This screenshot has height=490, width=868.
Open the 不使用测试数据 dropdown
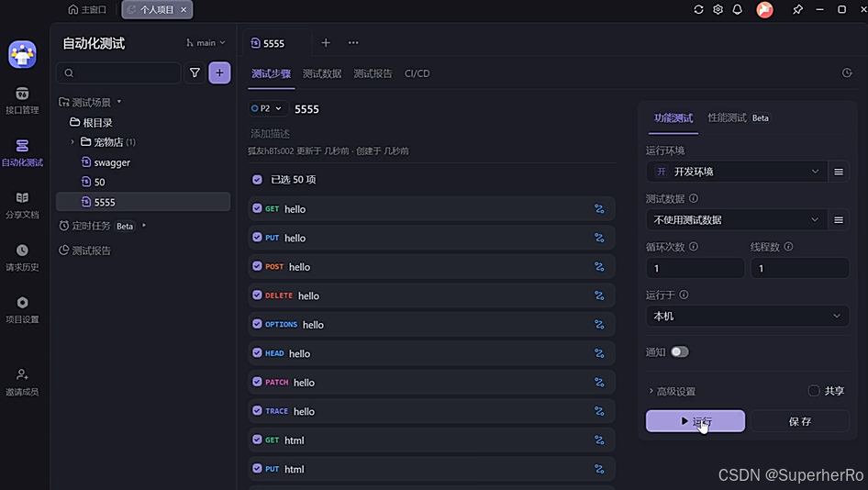pos(737,220)
